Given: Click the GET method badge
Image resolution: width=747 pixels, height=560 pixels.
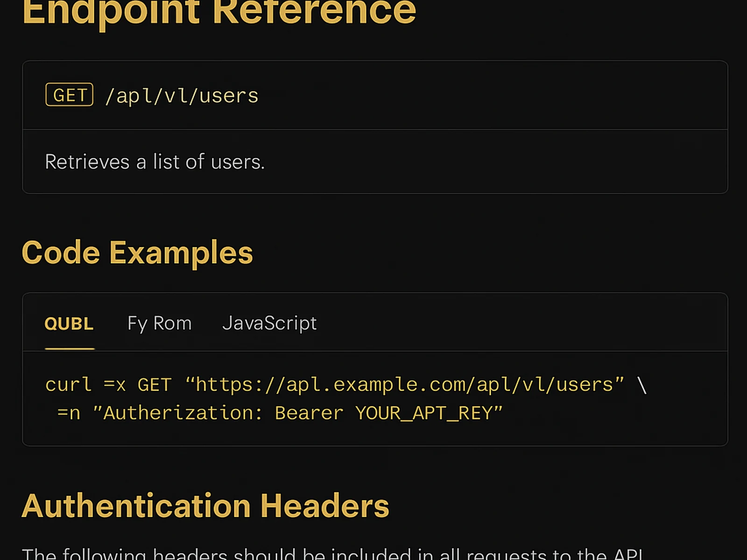Looking at the screenshot, I should coord(69,95).
